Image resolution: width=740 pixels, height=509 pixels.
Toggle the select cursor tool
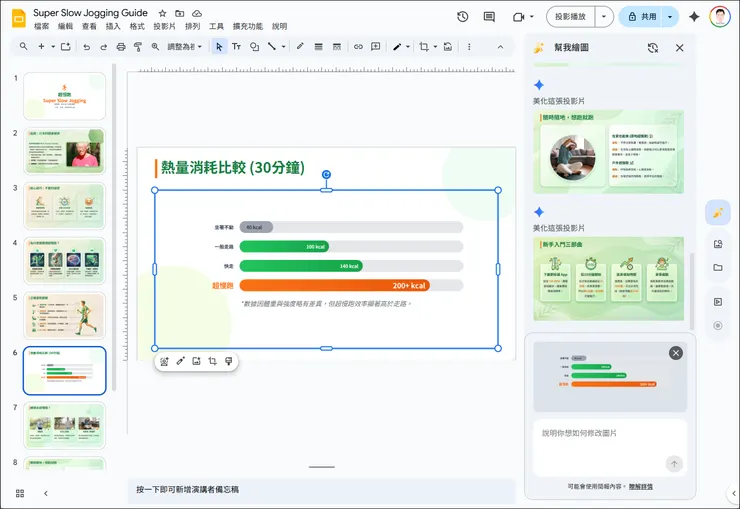tap(219, 47)
